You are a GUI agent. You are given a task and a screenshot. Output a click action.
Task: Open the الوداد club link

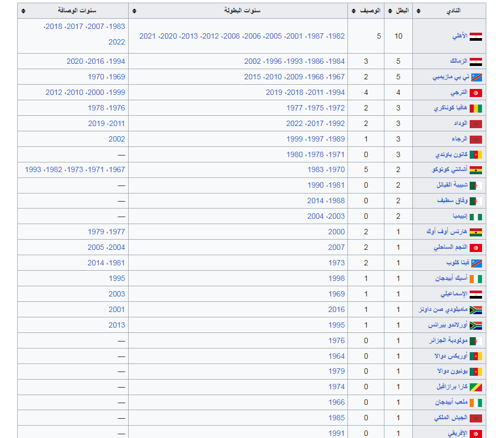pos(461,123)
